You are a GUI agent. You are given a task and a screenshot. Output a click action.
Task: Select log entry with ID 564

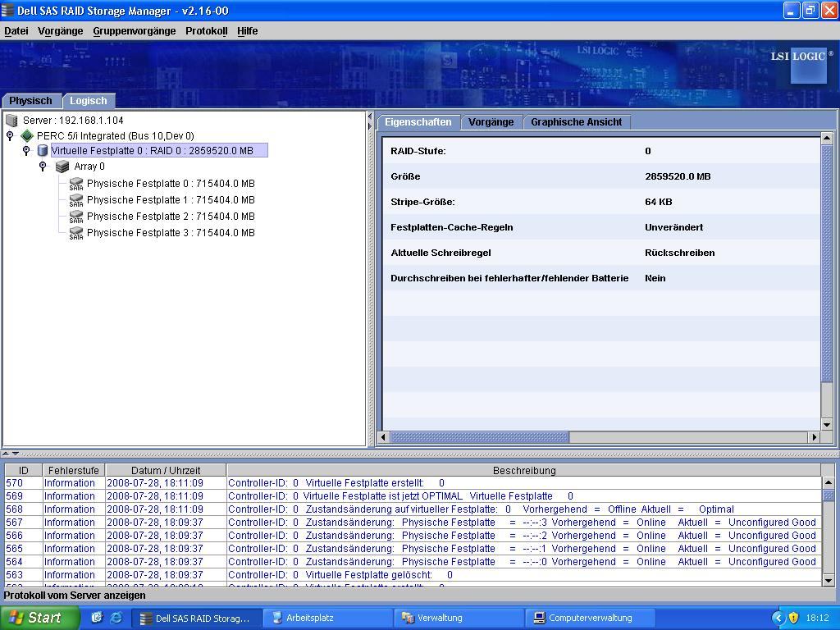[413, 562]
